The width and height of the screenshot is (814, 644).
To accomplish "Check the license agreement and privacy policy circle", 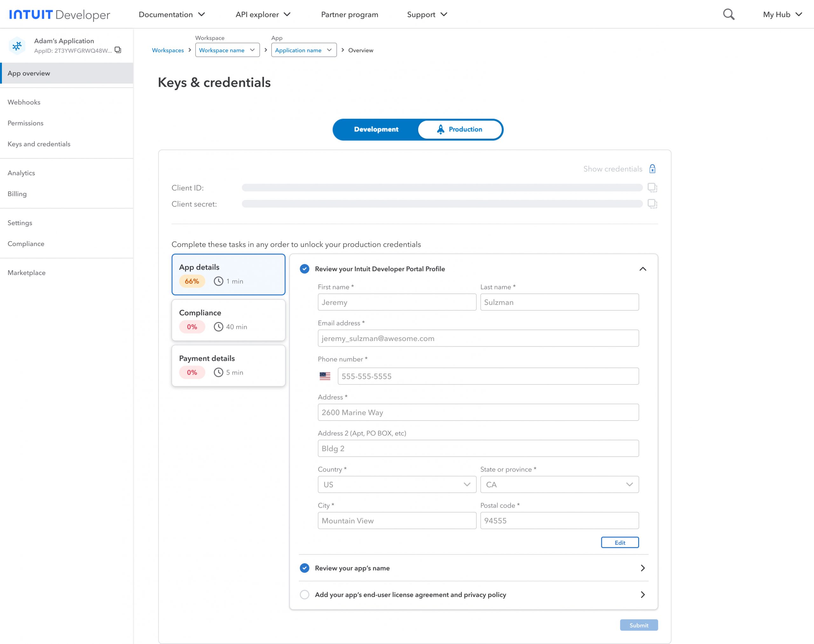I will 304,595.
